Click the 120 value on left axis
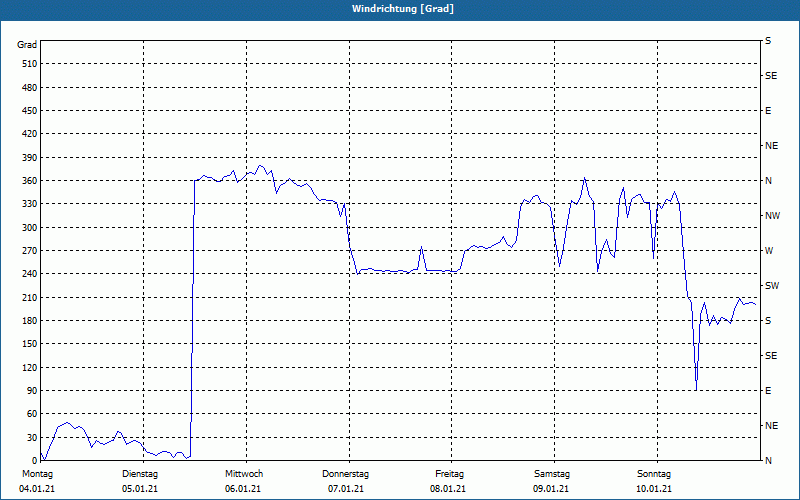This screenshot has height=500, width=800. pyautogui.click(x=30, y=367)
